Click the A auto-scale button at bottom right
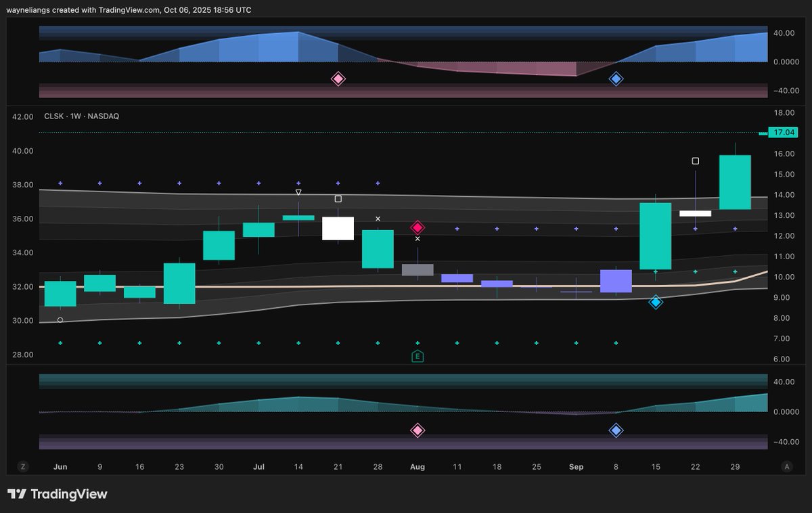 [x=786, y=466]
